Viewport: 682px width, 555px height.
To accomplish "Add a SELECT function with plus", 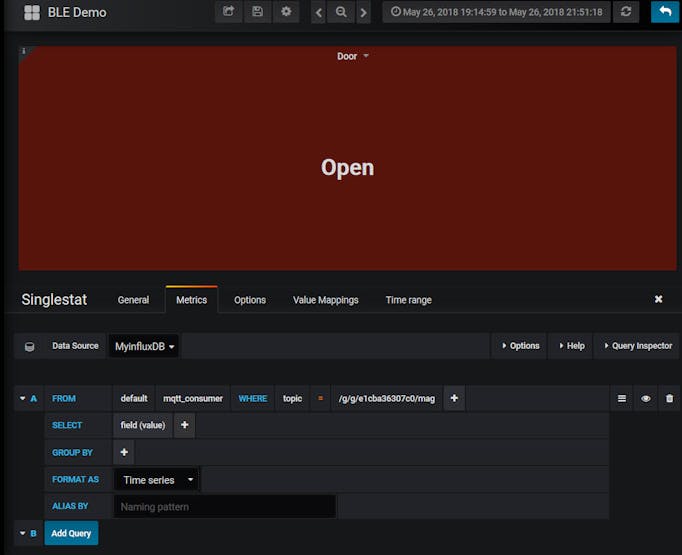I will [x=184, y=425].
